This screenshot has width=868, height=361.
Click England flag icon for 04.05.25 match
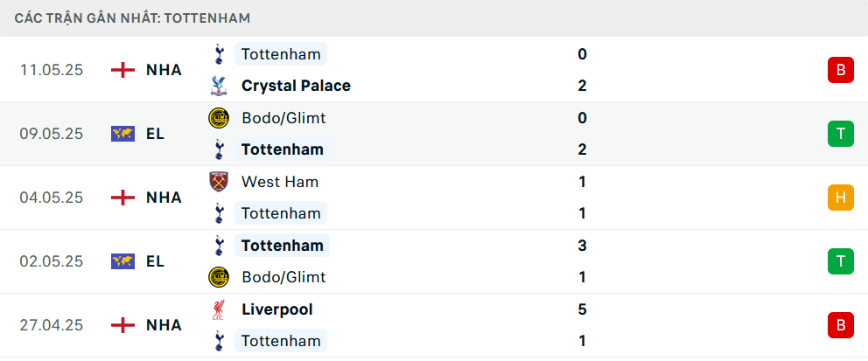point(122,198)
